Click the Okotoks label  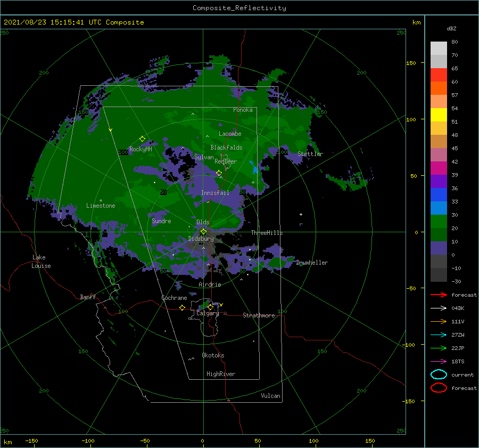[213, 356]
